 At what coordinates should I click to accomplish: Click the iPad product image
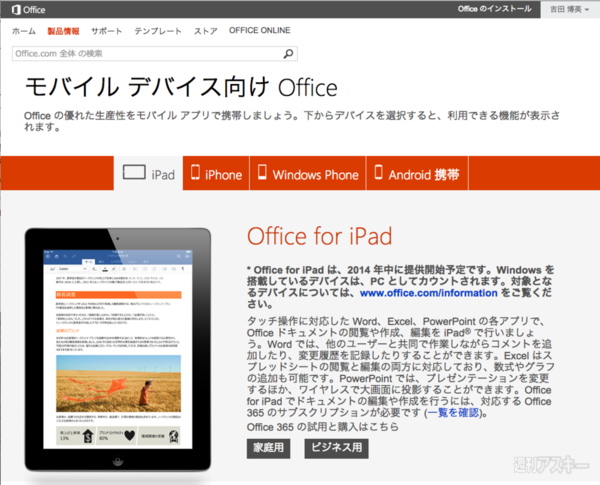point(118,350)
